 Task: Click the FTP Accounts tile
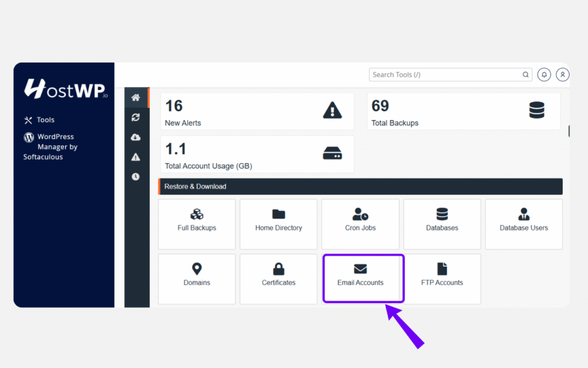click(442, 279)
